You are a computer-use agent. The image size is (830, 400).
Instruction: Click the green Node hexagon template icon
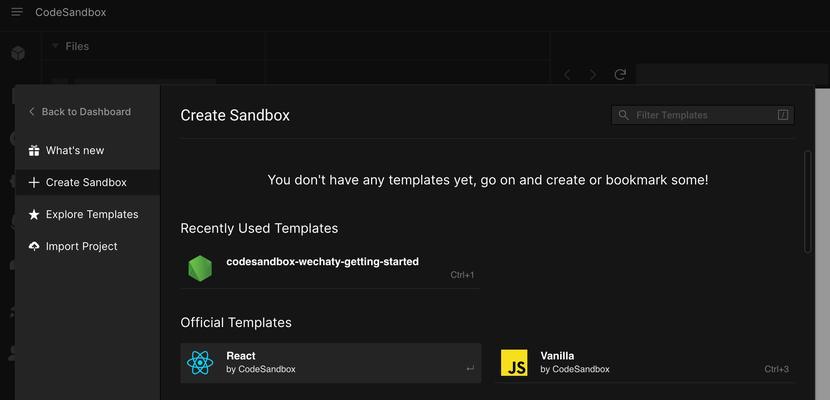click(x=200, y=268)
